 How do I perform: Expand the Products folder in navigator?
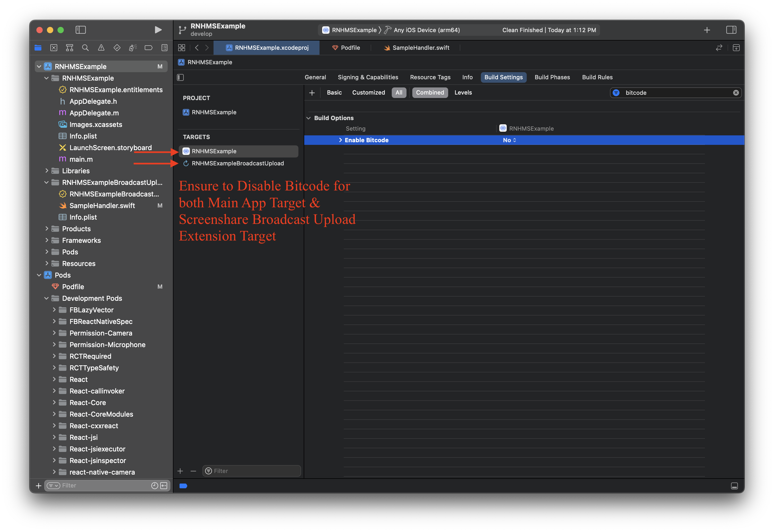coord(47,229)
